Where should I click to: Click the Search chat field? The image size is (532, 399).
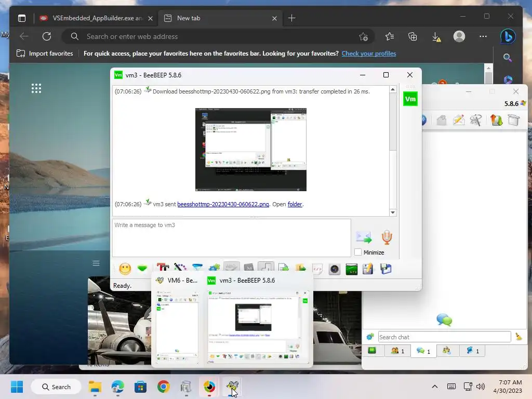point(445,337)
